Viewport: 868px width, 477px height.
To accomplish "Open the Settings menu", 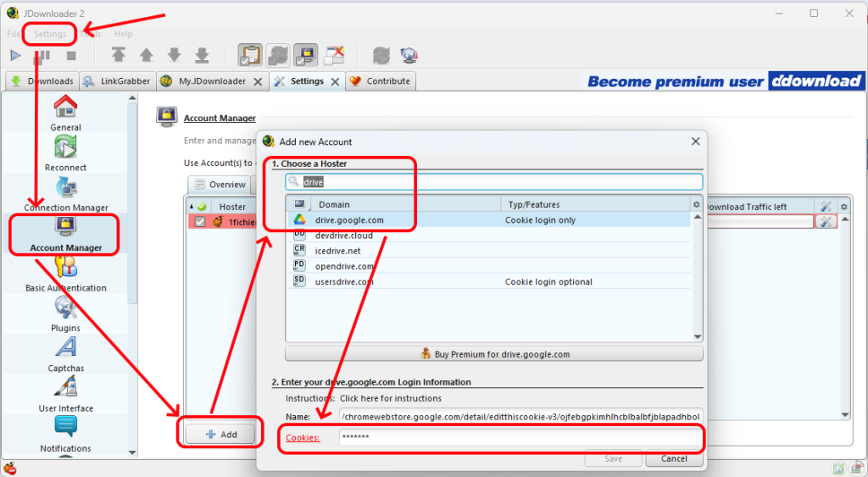I will 50,34.
